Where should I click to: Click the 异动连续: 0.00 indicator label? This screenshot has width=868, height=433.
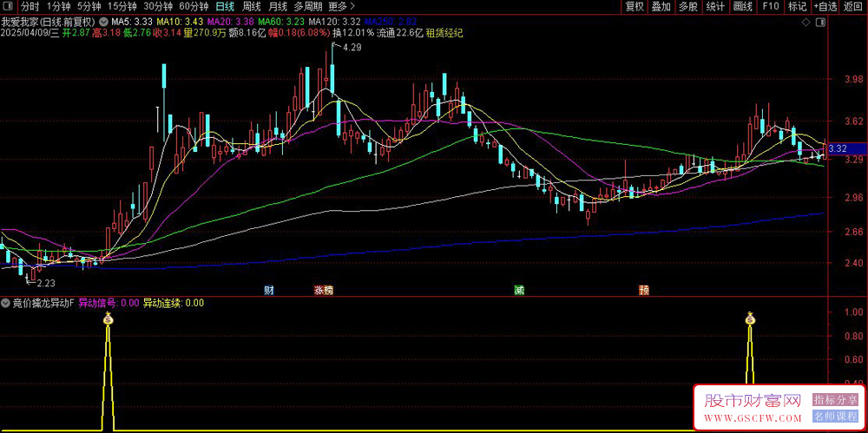pyautogui.click(x=174, y=303)
